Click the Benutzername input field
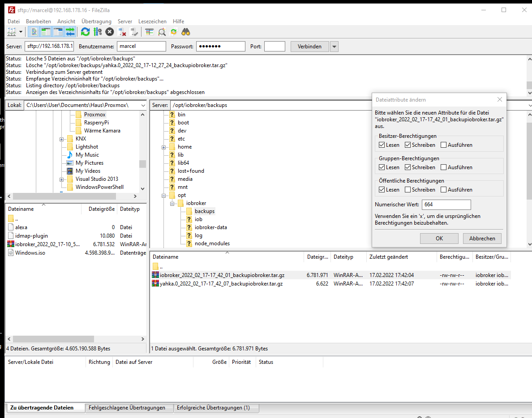This screenshot has width=532, height=418. pos(142,46)
